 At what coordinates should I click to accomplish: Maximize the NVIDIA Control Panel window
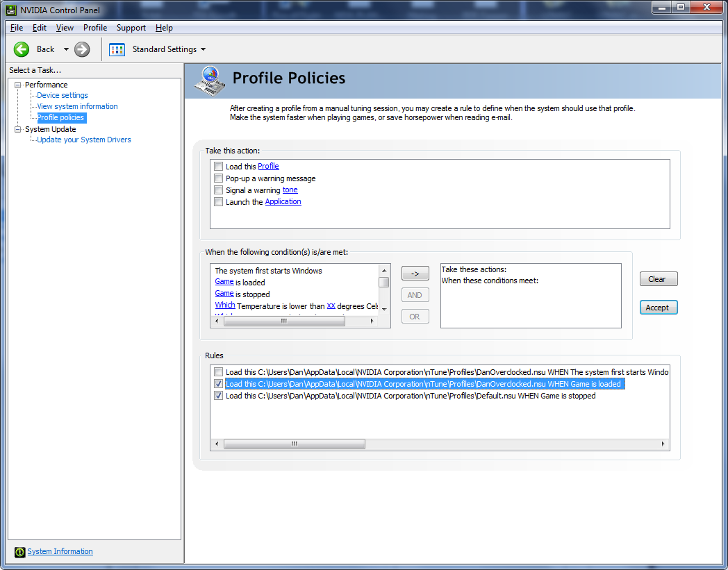[681, 7]
